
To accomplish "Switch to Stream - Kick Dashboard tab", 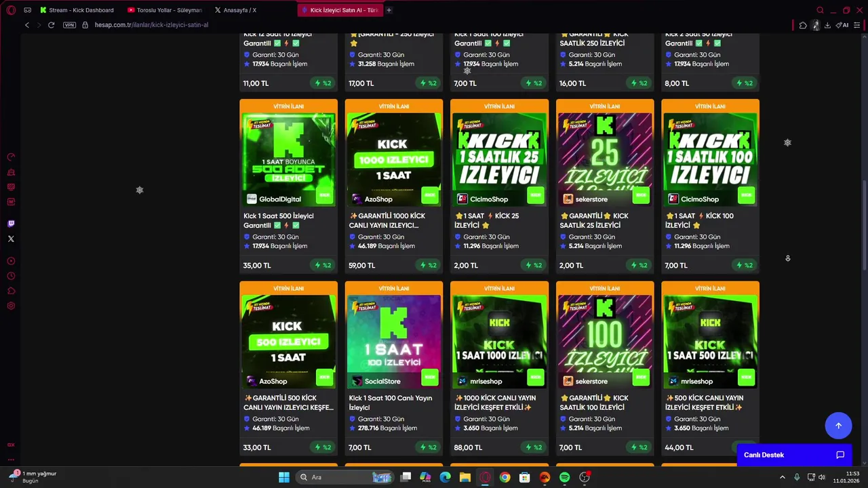I will [77, 10].
